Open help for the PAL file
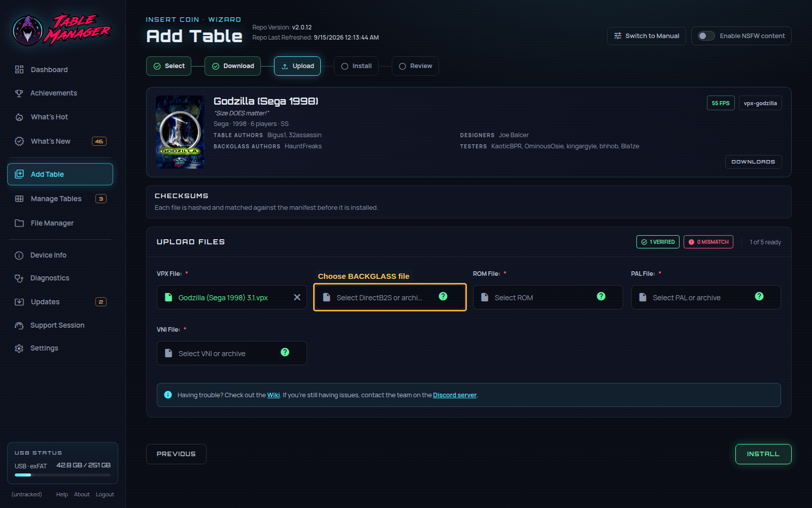The width and height of the screenshot is (812, 508). click(x=759, y=296)
